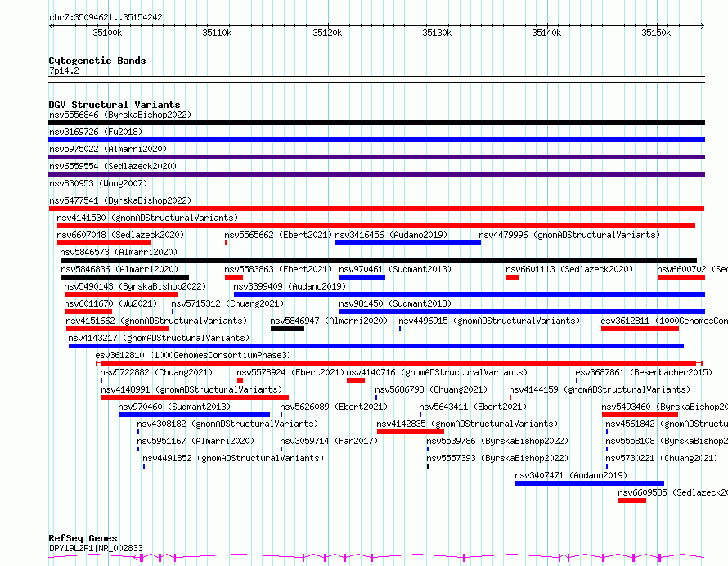Open the nsv3407471 Audano2019 label
The width and height of the screenshot is (728, 566).
(x=571, y=475)
